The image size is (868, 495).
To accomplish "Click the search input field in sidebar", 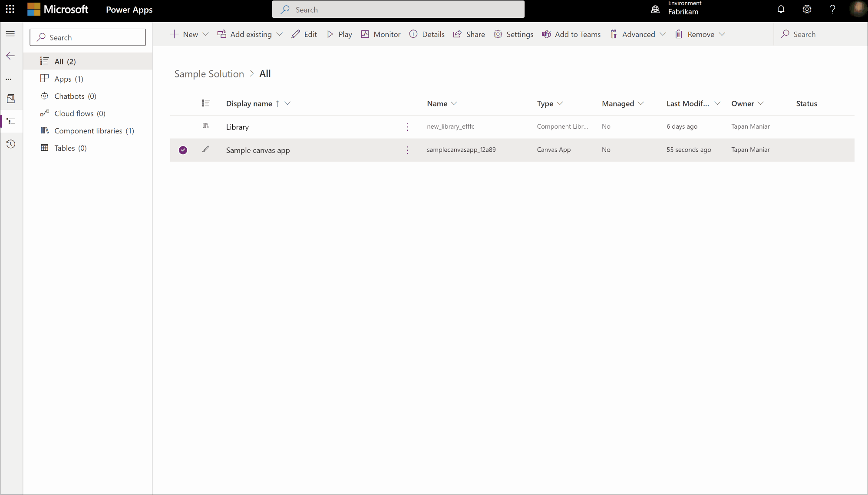I will [88, 37].
